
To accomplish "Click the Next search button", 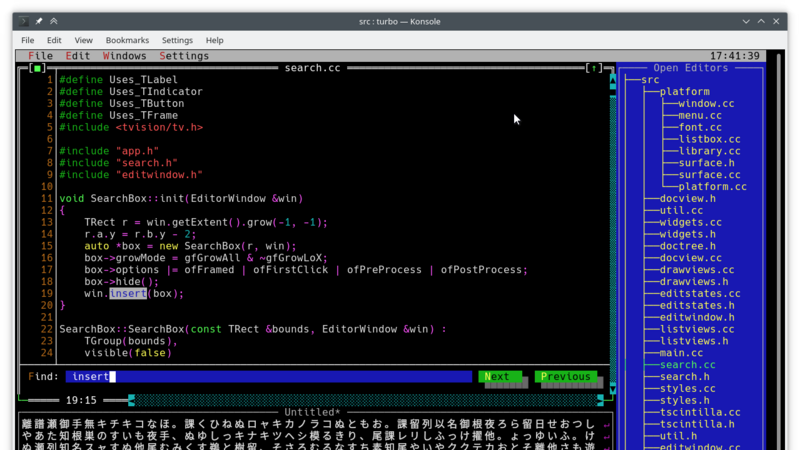I will (x=500, y=377).
